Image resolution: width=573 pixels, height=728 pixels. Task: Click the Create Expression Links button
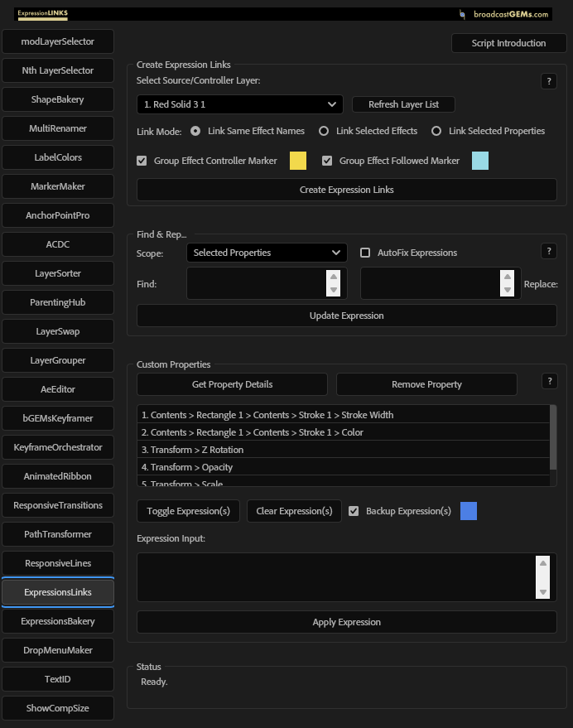[x=347, y=190]
